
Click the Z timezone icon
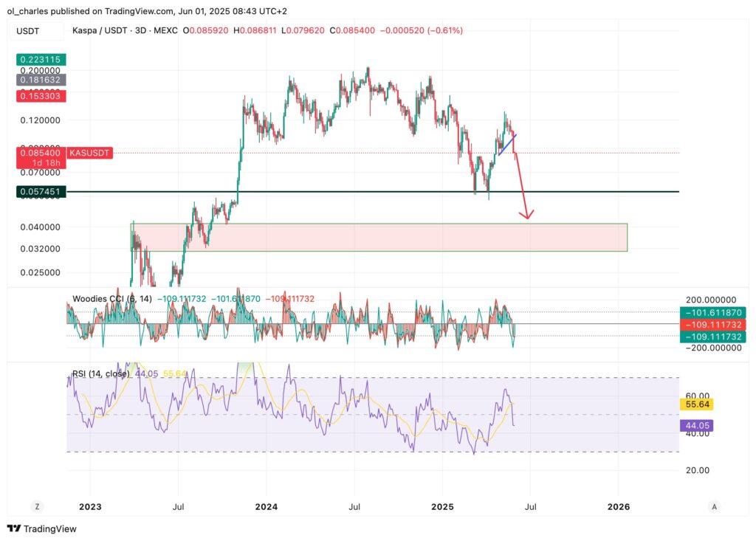[35, 506]
